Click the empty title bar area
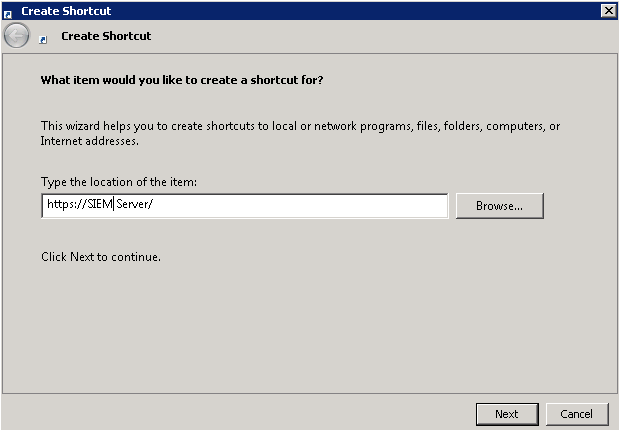The image size is (619, 430). pos(355,11)
